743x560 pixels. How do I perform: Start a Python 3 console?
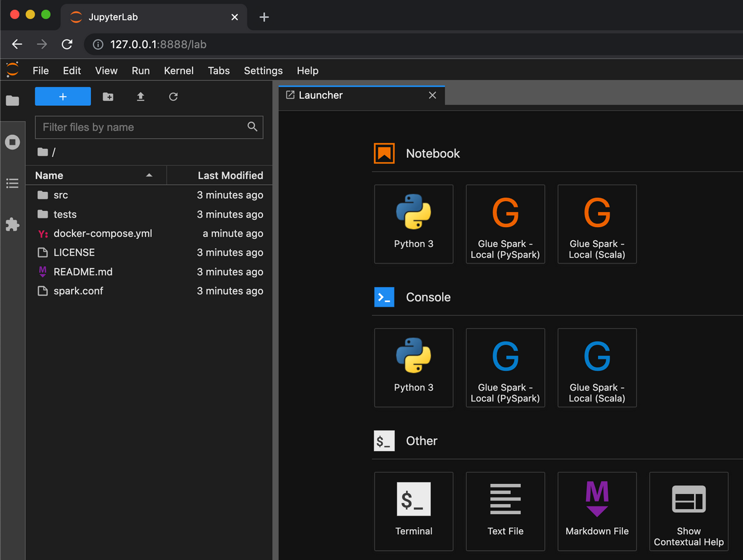coord(414,368)
